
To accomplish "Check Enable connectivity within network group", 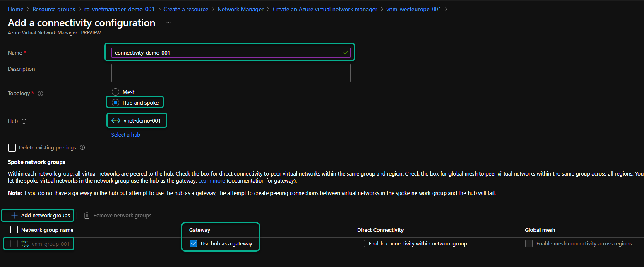I will click(361, 243).
